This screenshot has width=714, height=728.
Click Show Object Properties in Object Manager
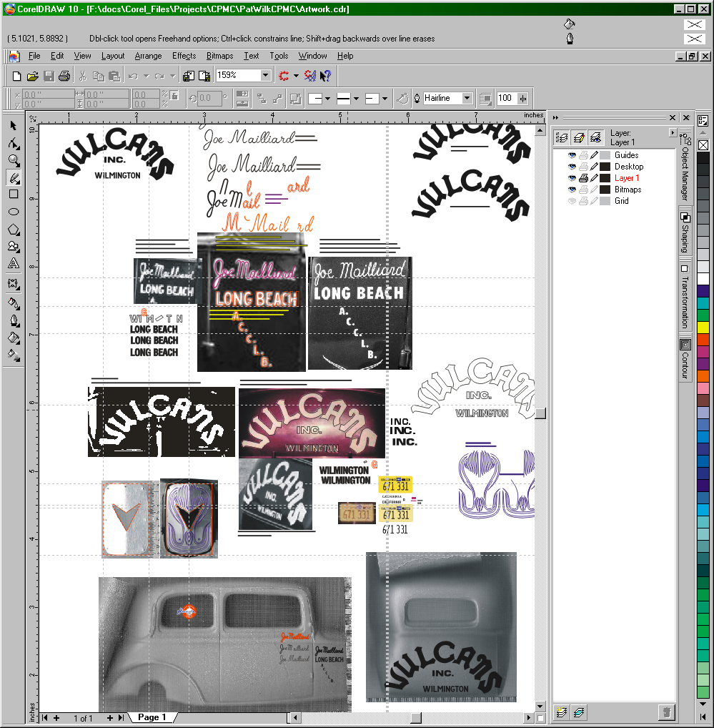click(x=562, y=137)
